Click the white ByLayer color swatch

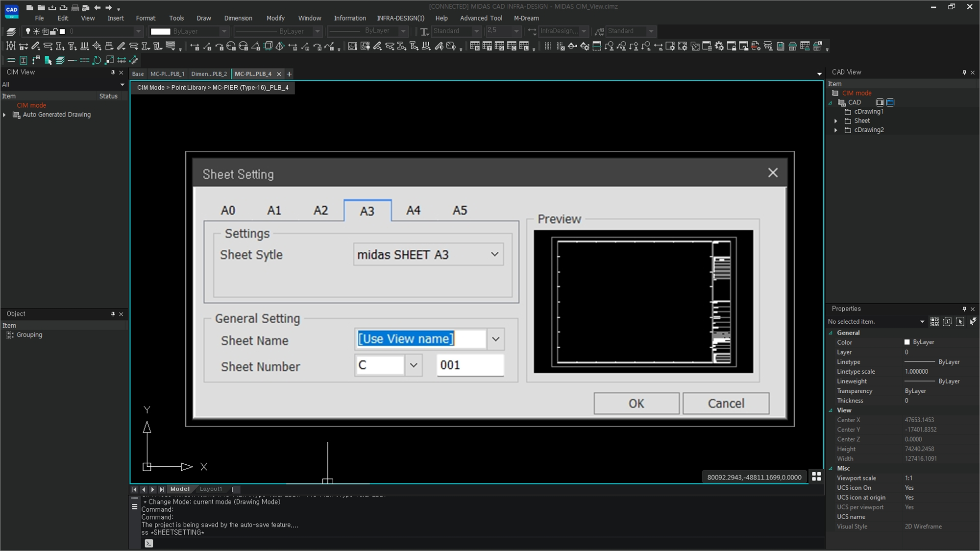click(x=160, y=31)
